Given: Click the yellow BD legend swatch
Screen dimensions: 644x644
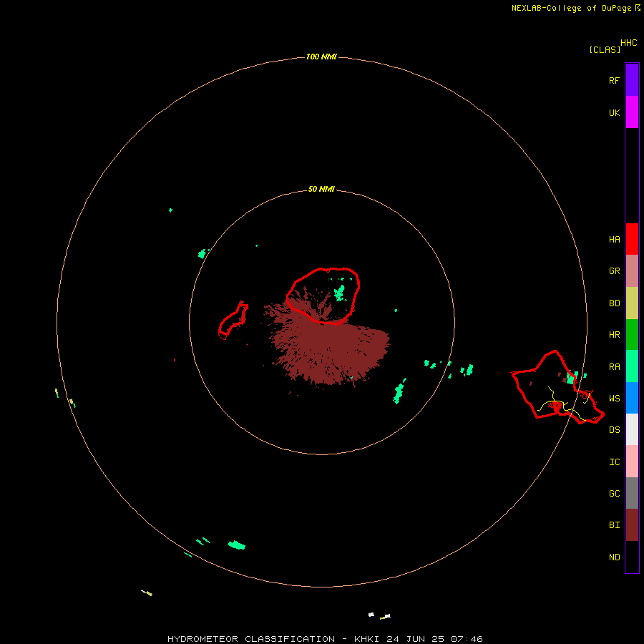Looking at the screenshot, I should pos(632,303).
